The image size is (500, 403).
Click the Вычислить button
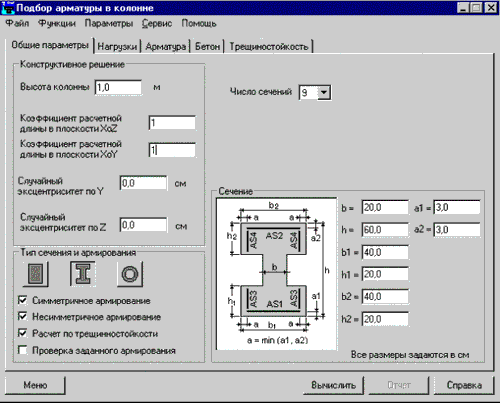(x=333, y=385)
